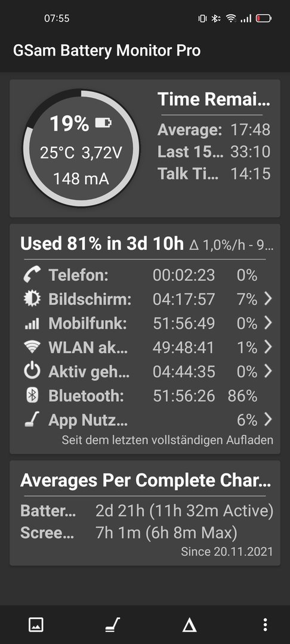Screen dimensions: 290x644
Task: Expand the WLAN details chevron
Action: (x=268, y=348)
